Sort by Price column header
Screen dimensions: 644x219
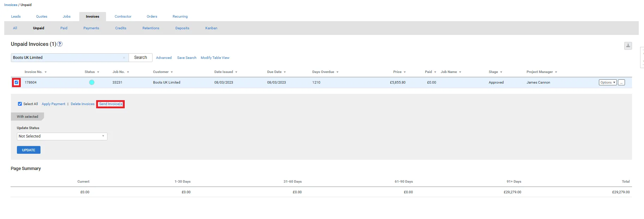400,72
